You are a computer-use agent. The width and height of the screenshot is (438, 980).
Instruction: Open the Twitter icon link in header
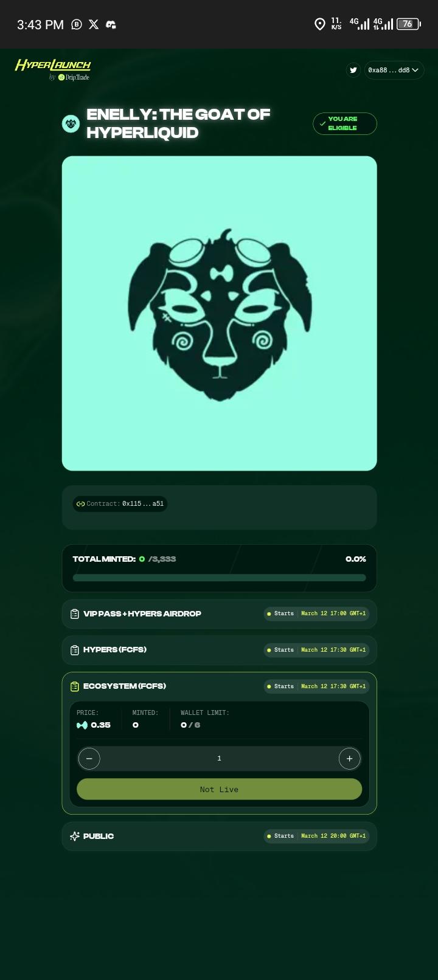(x=353, y=70)
